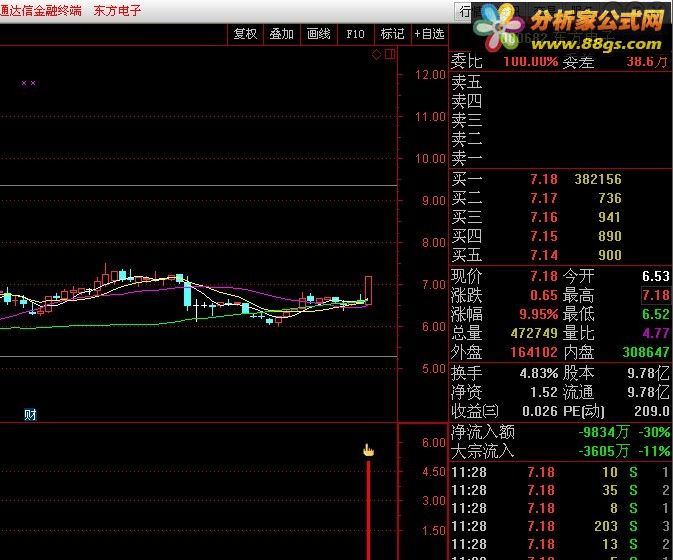Click the 4.50 volume axis label

[x=434, y=472]
